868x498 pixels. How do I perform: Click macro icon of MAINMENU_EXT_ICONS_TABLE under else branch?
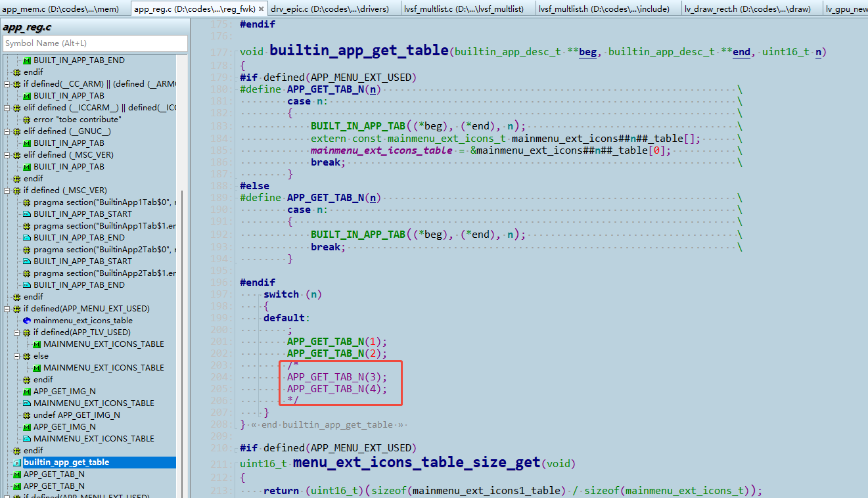point(37,368)
